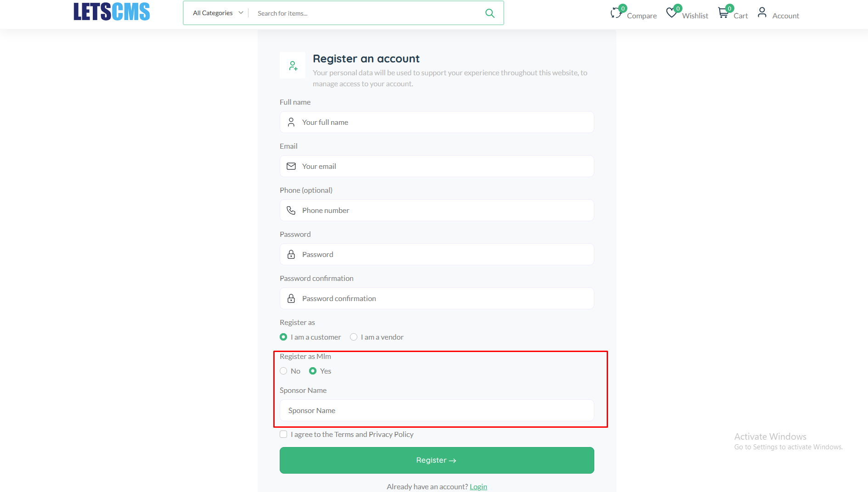Go to homepage via LETSCMS logo
Viewport: 868px width, 492px height.
pos(111,11)
